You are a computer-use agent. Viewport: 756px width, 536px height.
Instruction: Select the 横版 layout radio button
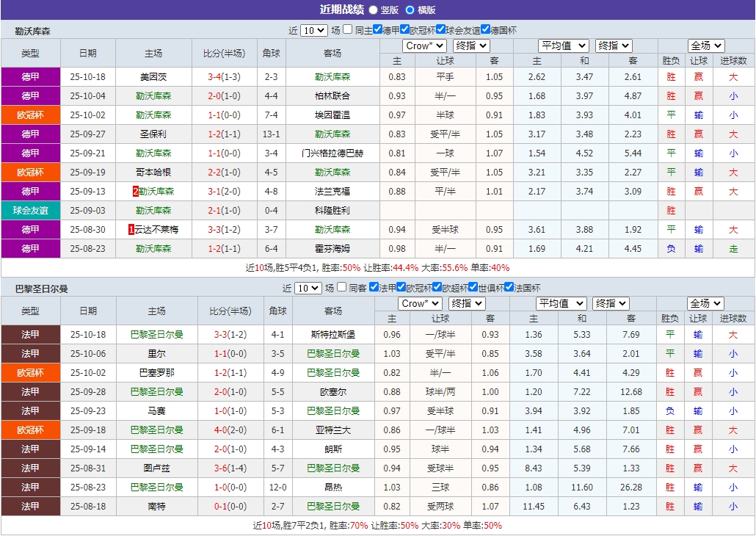click(409, 9)
